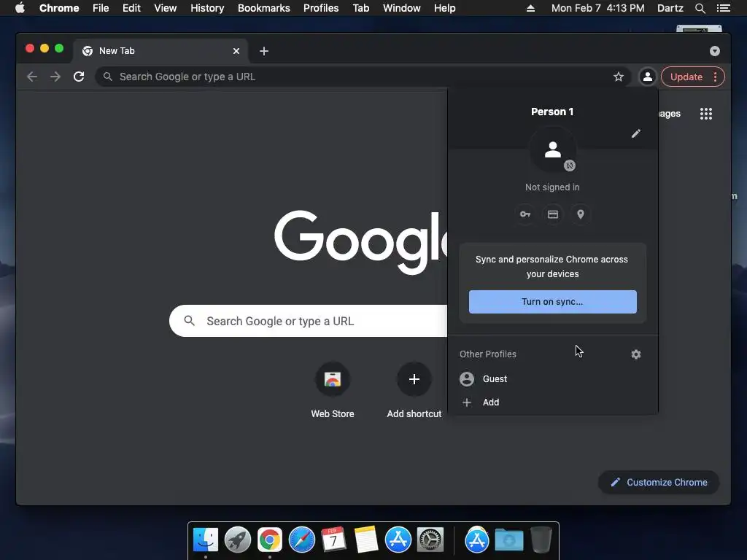Click the Person 1 avatar image
The width and height of the screenshot is (747, 560).
[553, 149]
